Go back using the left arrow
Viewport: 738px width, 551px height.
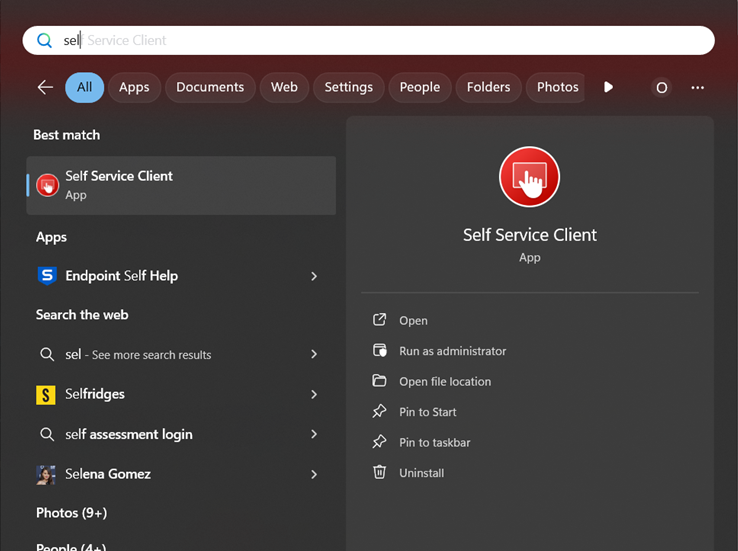click(45, 87)
